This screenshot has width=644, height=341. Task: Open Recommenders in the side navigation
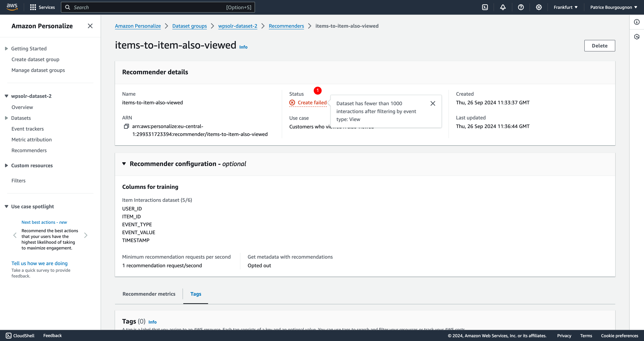click(x=29, y=150)
